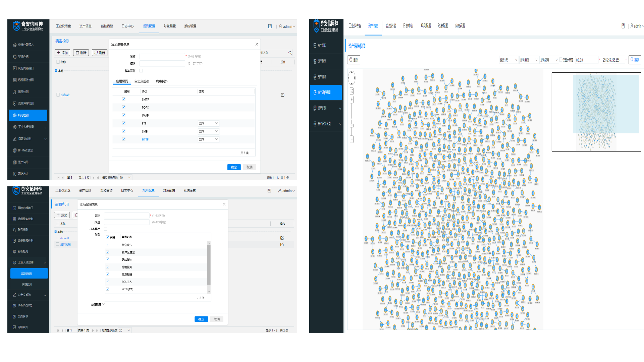
Task: Uncheck the SQL注入 category checkbox
Action: 108,282
